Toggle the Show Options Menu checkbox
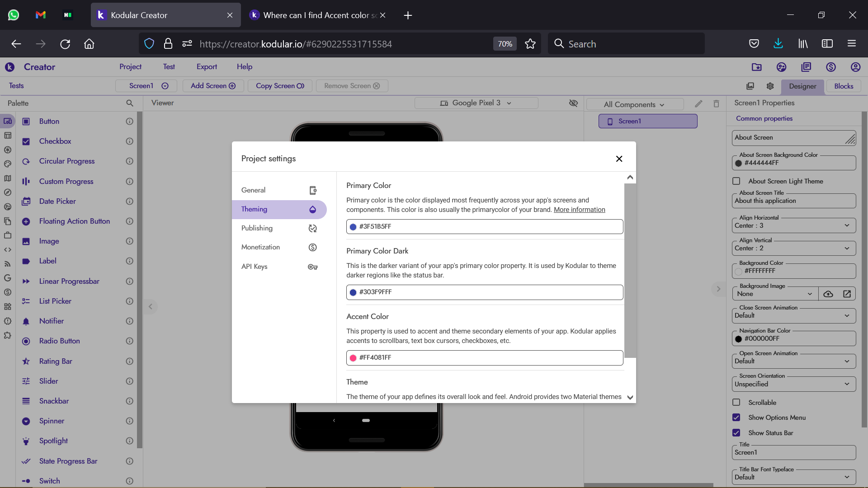The height and width of the screenshot is (488, 868). click(x=736, y=418)
